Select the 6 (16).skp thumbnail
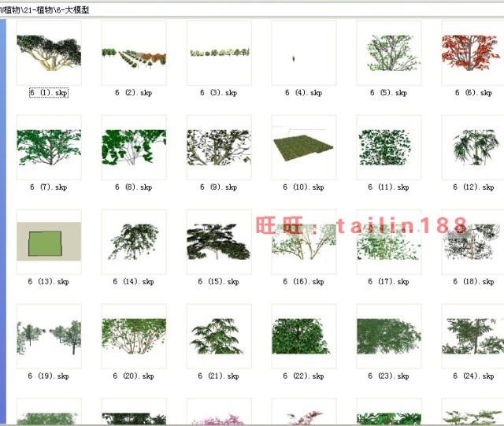504x426 pixels. point(304,242)
